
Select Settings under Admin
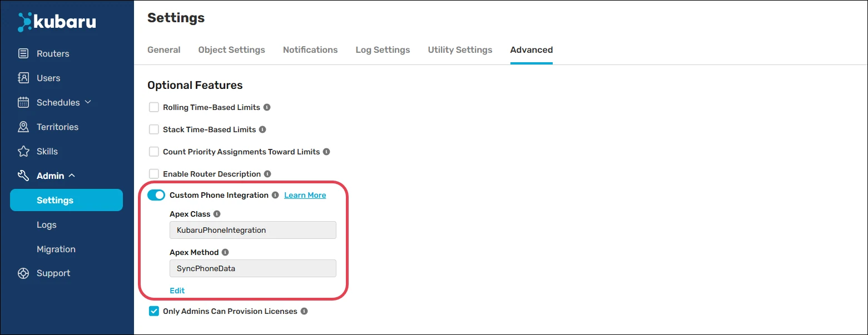pos(67,200)
